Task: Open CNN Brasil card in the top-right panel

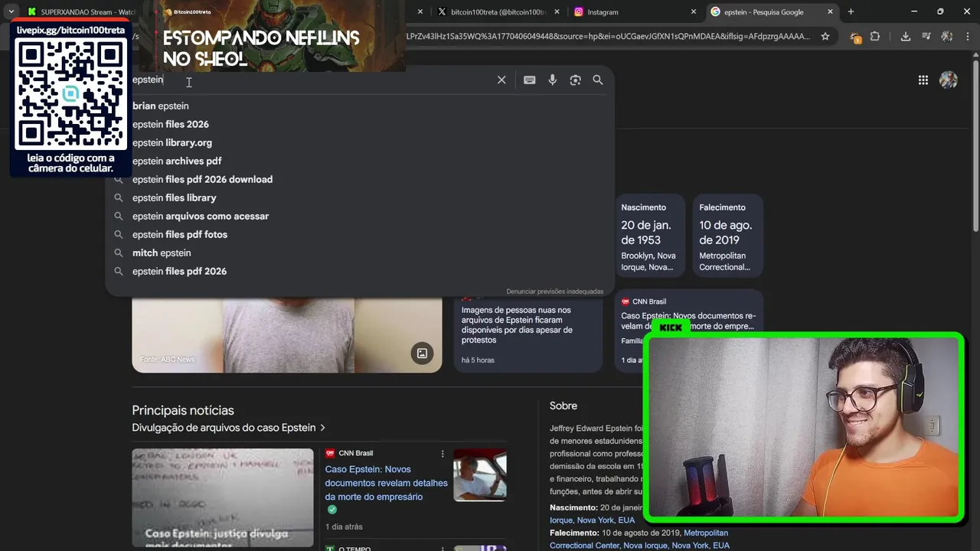Action: point(688,331)
